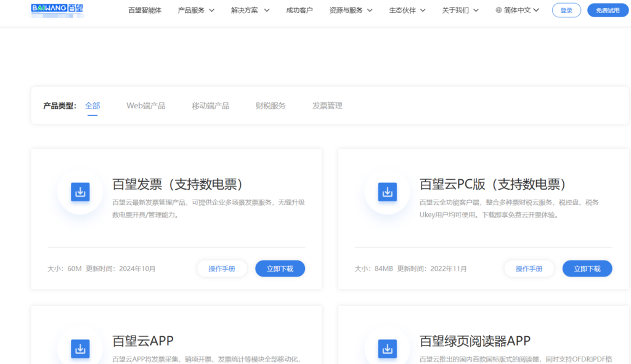The image size is (631, 364).
Task: Open the 百望智能体 menu item
Action: coord(145,10)
